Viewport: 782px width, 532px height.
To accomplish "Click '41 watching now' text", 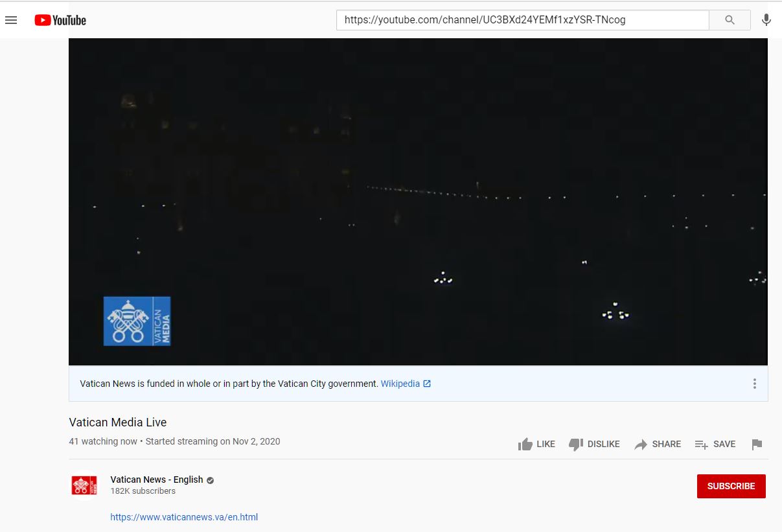I will [x=103, y=441].
